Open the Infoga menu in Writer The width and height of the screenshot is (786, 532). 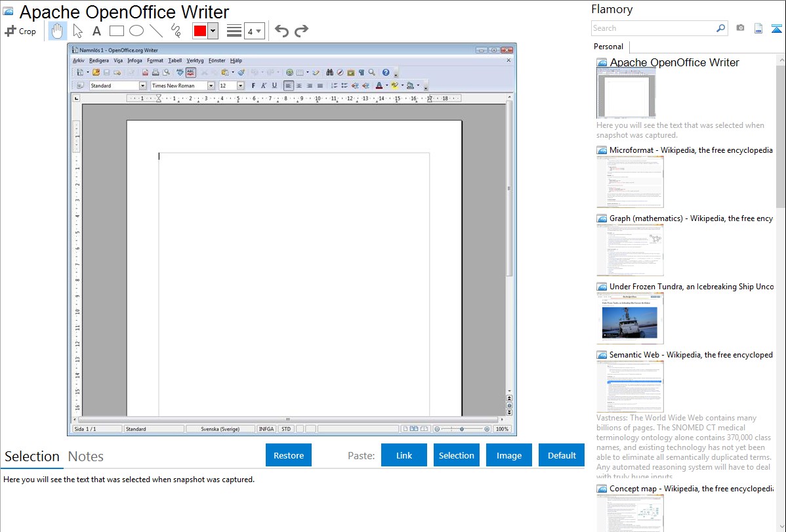click(x=134, y=60)
